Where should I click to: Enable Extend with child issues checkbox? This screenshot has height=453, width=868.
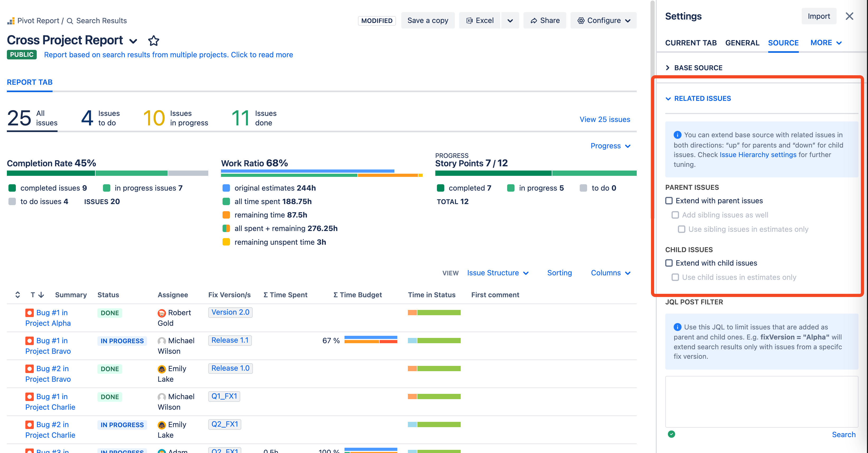(x=669, y=263)
